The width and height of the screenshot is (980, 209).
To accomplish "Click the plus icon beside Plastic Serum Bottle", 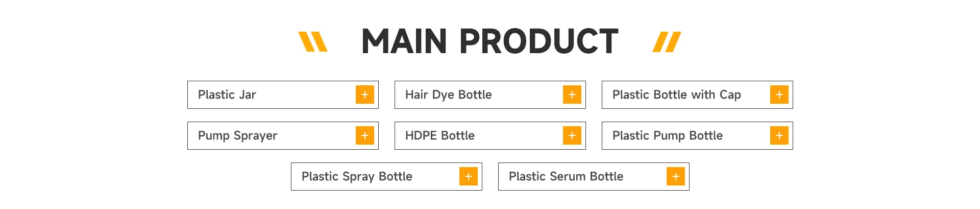I will (675, 176).
